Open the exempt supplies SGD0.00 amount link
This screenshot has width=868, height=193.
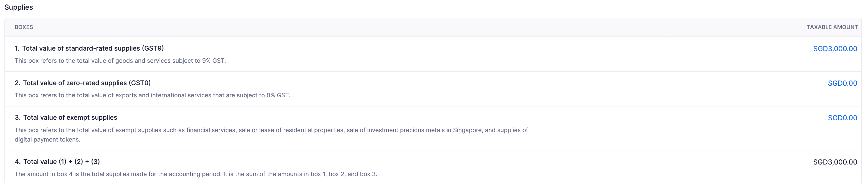pyautogui.click(x=842, y=118)
